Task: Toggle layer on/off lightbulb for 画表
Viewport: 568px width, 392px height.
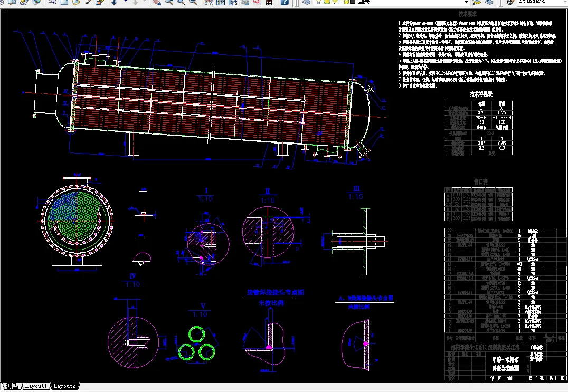Action: click(319, 2)
